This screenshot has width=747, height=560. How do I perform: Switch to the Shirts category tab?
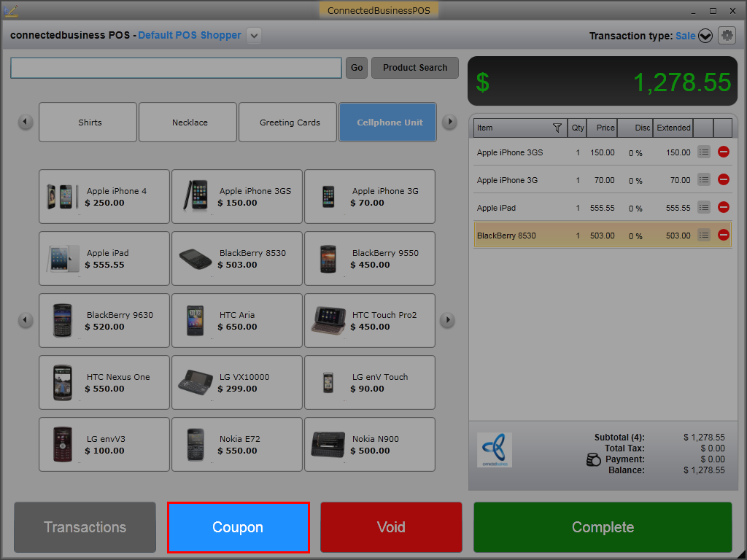click(88, 122)
